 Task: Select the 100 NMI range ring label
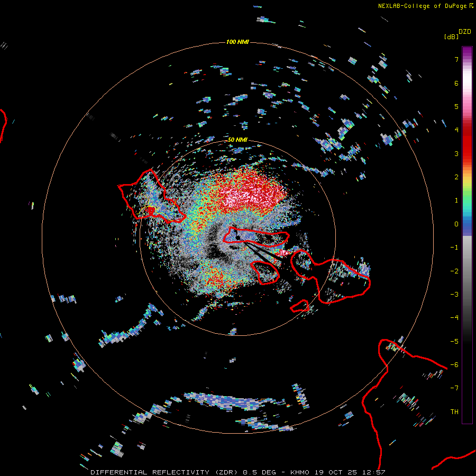coord(237,42)
